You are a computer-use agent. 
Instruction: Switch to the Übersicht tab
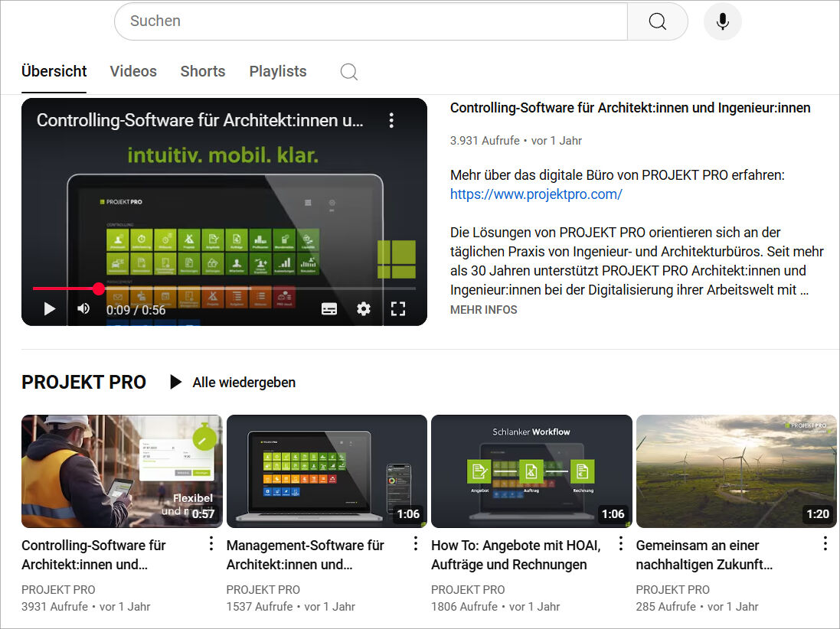[54, 72]
